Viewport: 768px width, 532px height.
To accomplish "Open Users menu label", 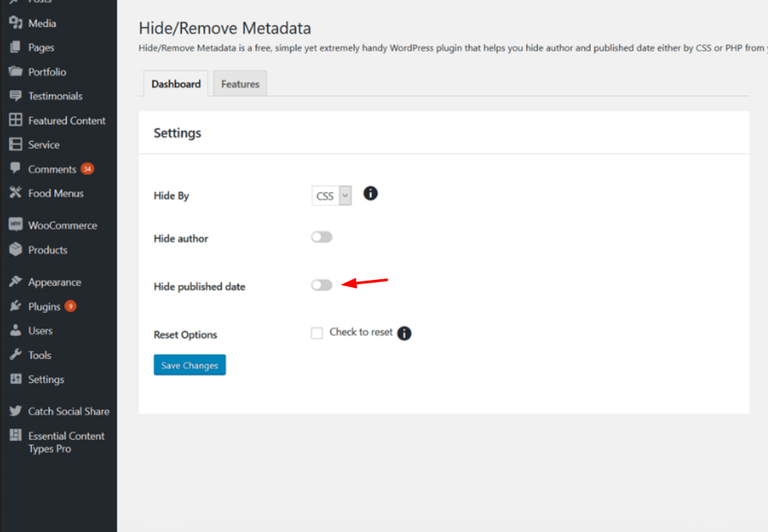I will click(x=40, y=331).
